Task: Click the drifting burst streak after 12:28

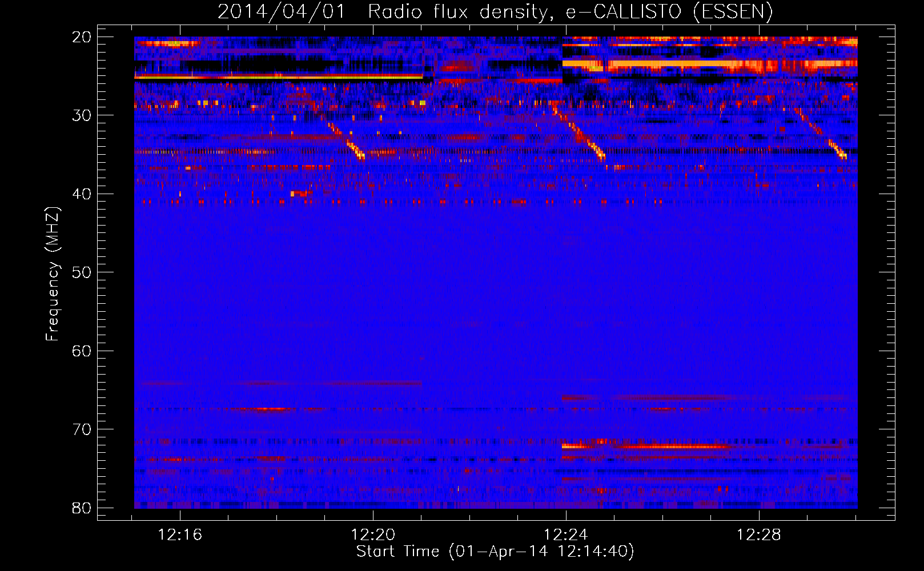Action: pyautogui.click(x=821, y=134)
